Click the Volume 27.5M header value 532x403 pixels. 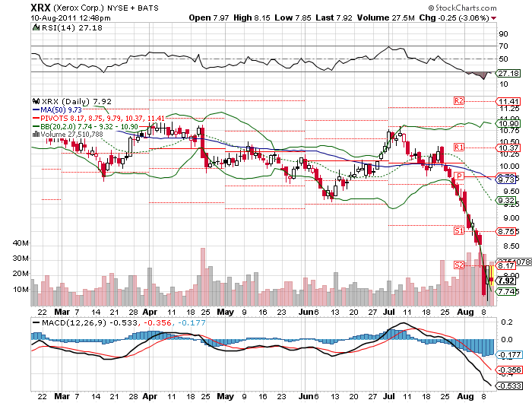pyautogui.click(x=386, y=17)
